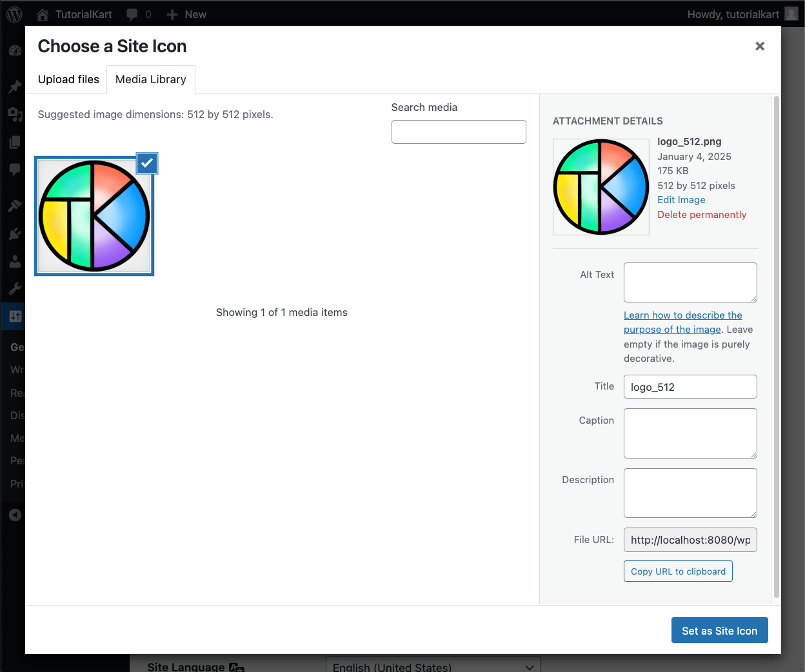Click the Pages icon in sidebar

point(14,142)
